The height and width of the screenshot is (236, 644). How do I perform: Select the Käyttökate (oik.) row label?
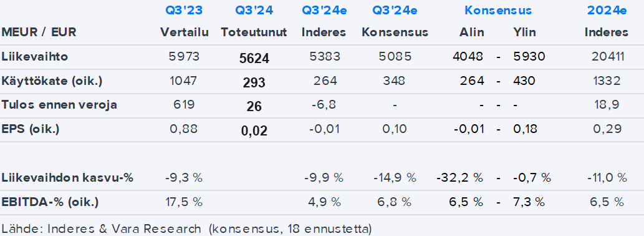52,81
